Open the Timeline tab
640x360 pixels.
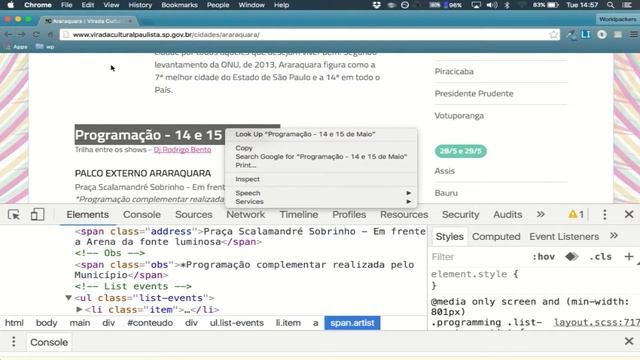pos(298,214)
